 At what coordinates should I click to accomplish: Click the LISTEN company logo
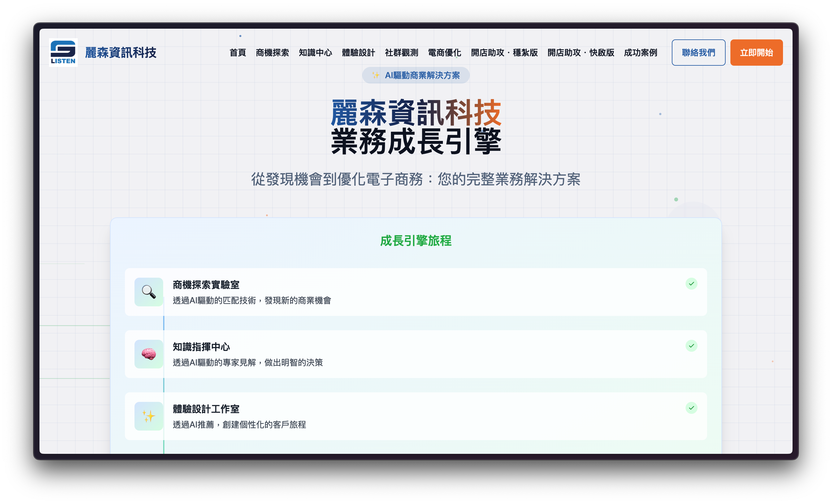[x=63, y=52]
